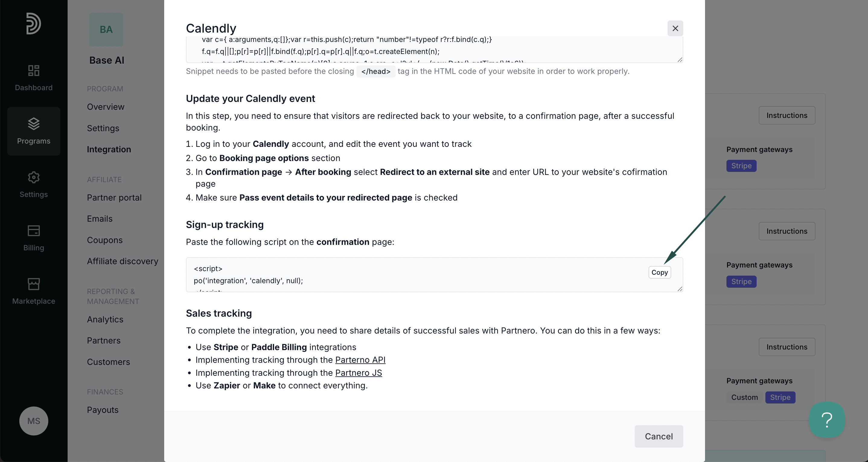868x462 pixels.
Task: Open the Partnero JS link
Action: coord(359,373)
